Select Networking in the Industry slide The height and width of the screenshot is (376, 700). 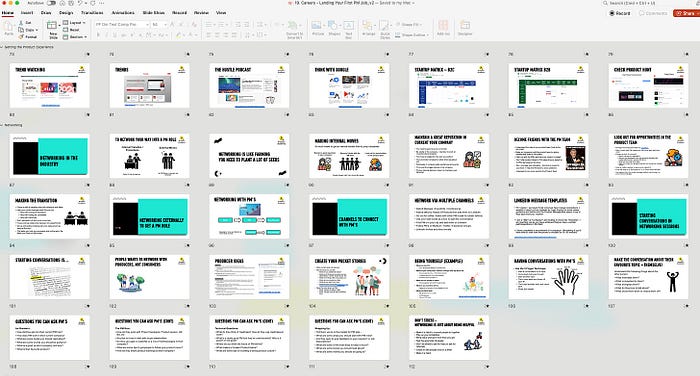tap(50, 156)
